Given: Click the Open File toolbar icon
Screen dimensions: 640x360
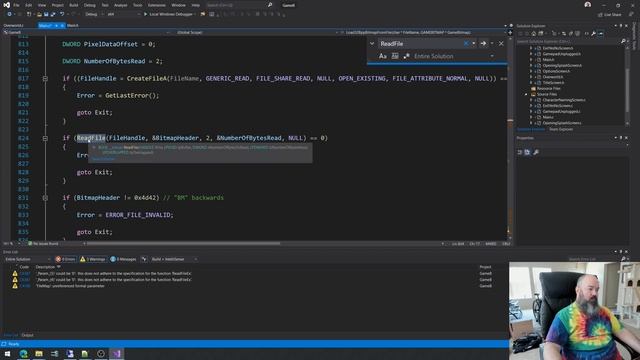Looking at the screenshot, I should (39, 14).
